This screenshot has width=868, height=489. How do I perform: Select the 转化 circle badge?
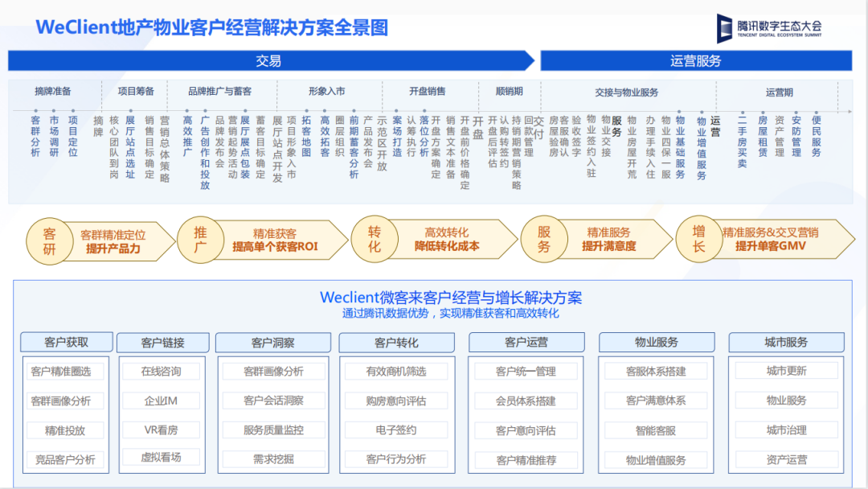(375, 239)
